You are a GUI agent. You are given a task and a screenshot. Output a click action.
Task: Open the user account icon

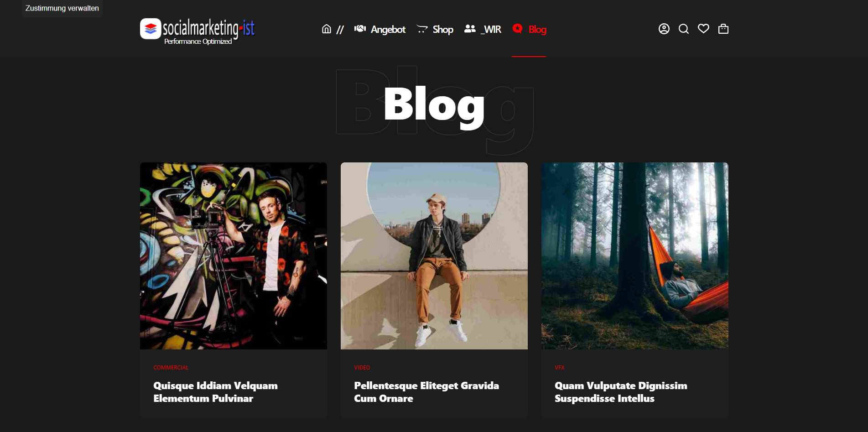tap(664, 29)
